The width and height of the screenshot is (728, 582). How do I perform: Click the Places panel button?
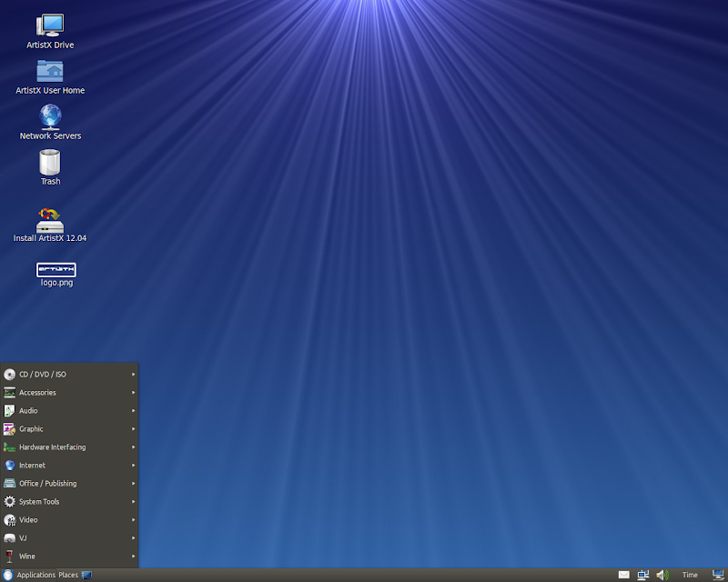click(68, 575)
